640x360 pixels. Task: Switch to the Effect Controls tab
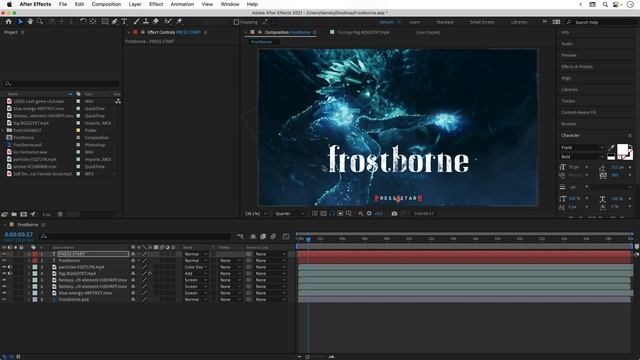click(x=173, y=32)
